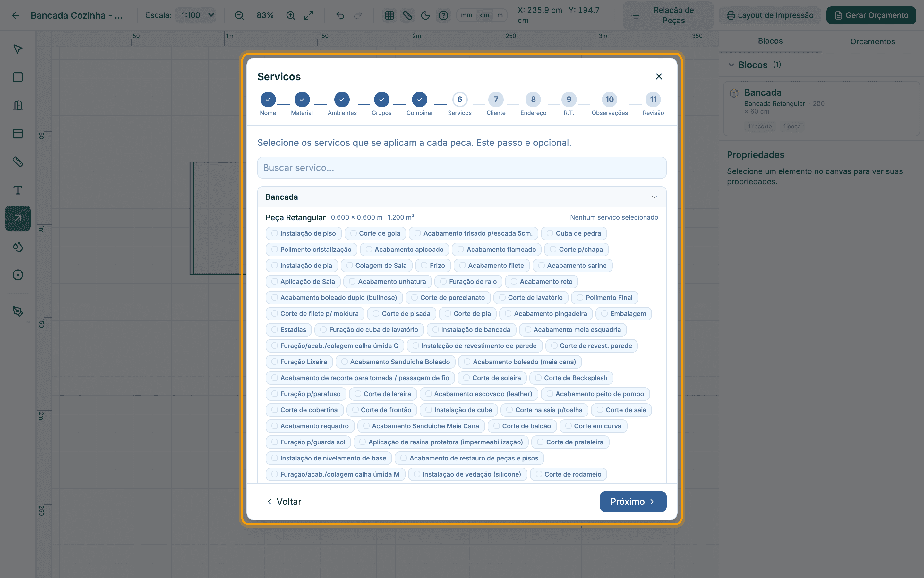The height and width of the screenshot is (578, 924).
Task: Focus the Buscar servico search field
Action: pyautogui.click(x=462, y=167)
